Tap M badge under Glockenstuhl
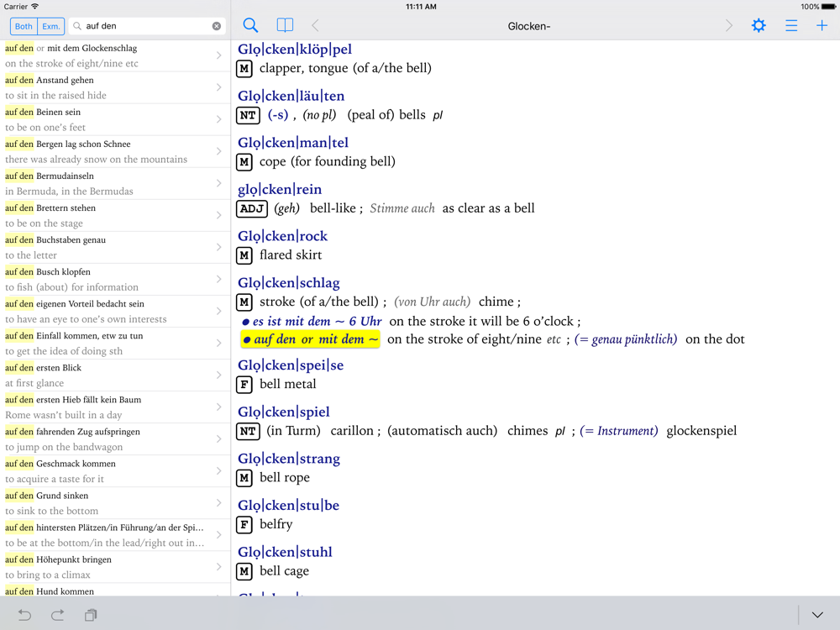Viewport: 840px width, 630px height. tap(244, 571)
